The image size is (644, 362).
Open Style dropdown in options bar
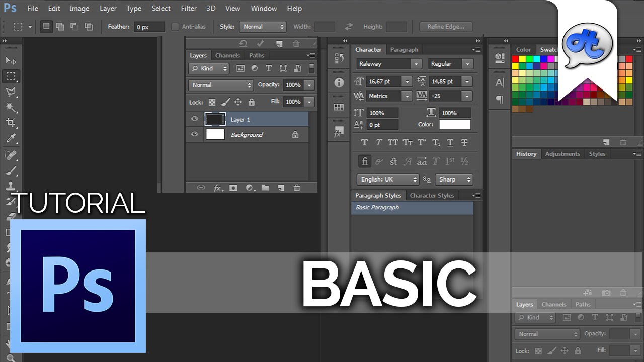point(263,27)
